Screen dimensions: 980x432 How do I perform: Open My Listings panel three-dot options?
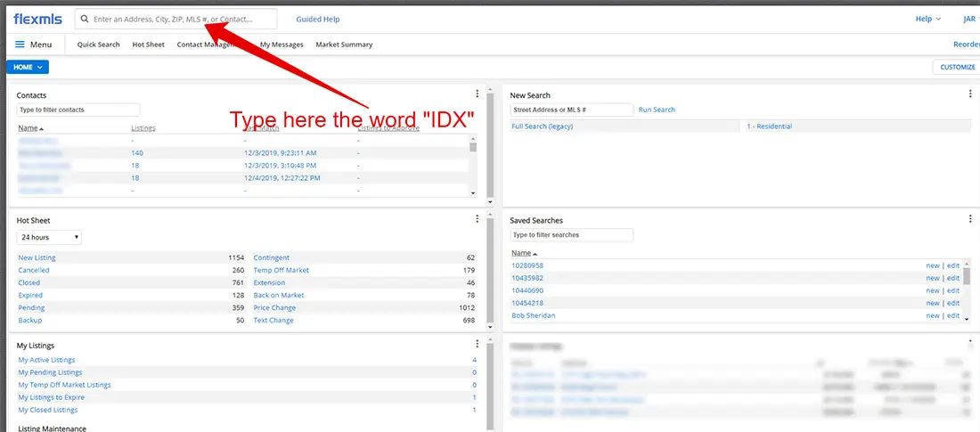(x=478, y=345)
